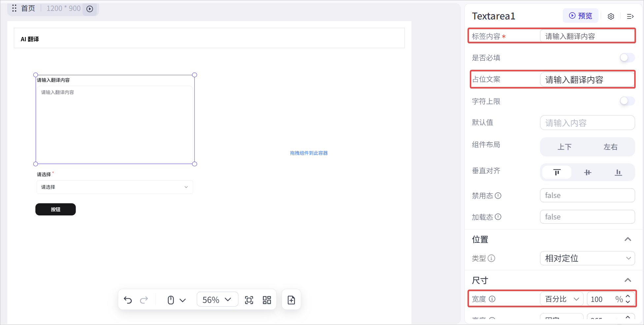Collapse the property panel via the arrow-lines icon

(x=630, y=16)
